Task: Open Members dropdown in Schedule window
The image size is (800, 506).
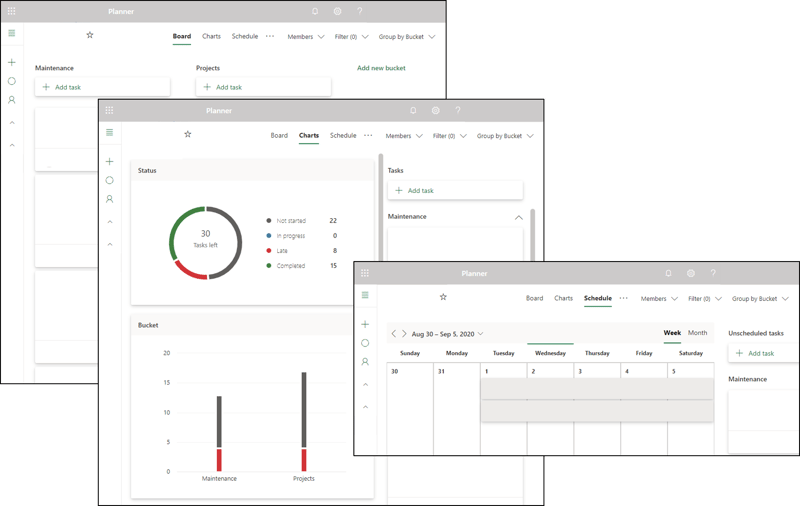Action: [x=659, y=299]
